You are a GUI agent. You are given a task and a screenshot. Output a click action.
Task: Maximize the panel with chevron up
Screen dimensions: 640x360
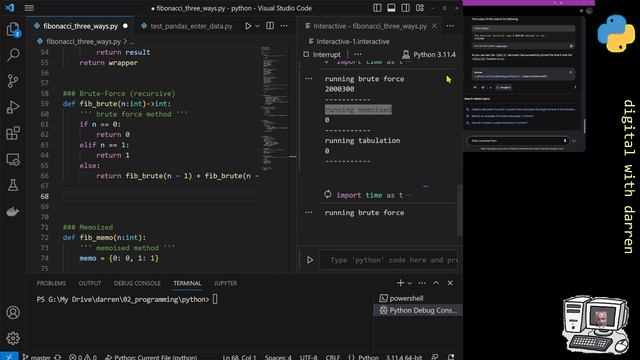(x=436, y=283)
